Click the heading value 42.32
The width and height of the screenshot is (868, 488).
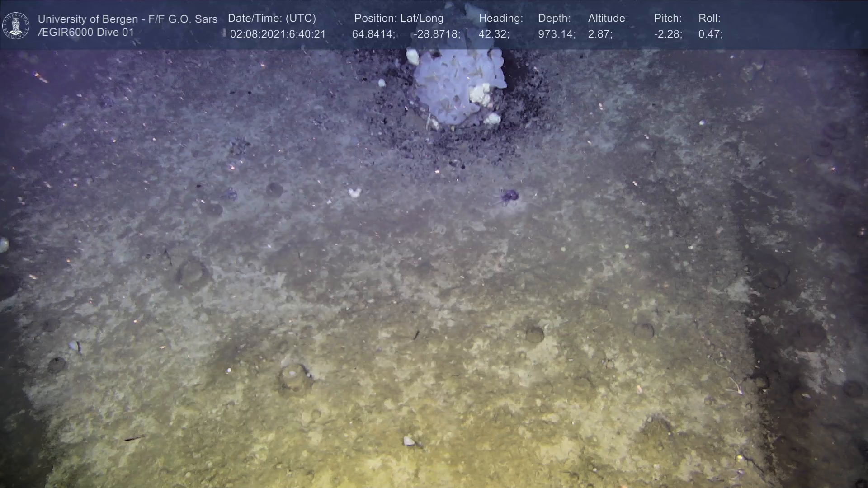point(494,34)
